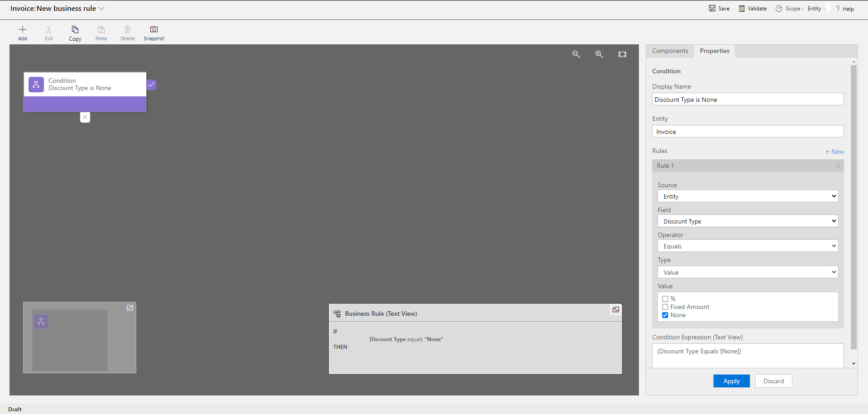
Task: Check the Fixed Amount value option
Action: coord(665,307)
